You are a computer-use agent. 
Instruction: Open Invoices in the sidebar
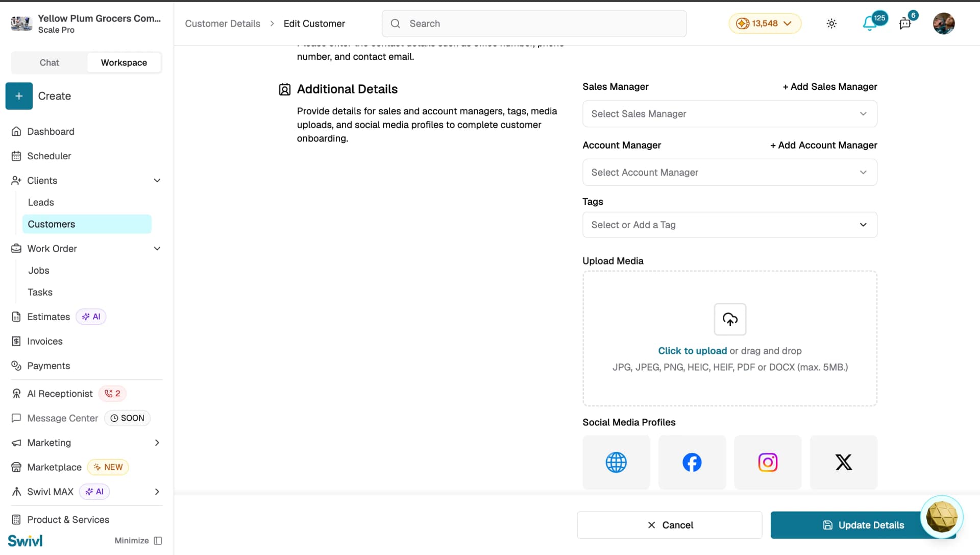pyautogui.click(x=45, y=341)
